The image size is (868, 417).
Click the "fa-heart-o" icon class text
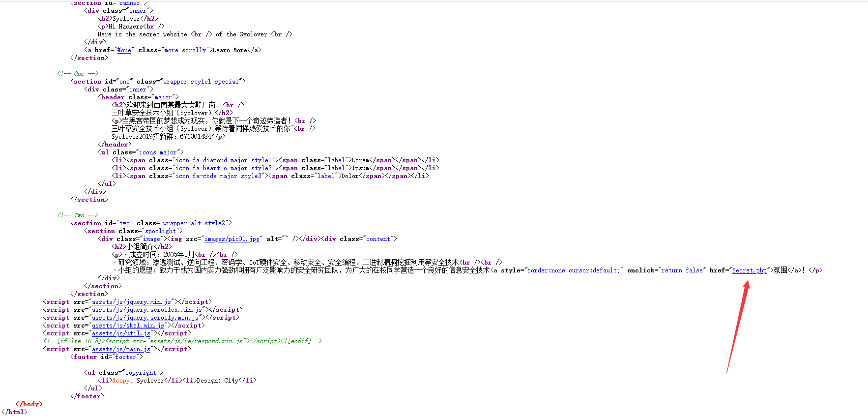[210, 168]
